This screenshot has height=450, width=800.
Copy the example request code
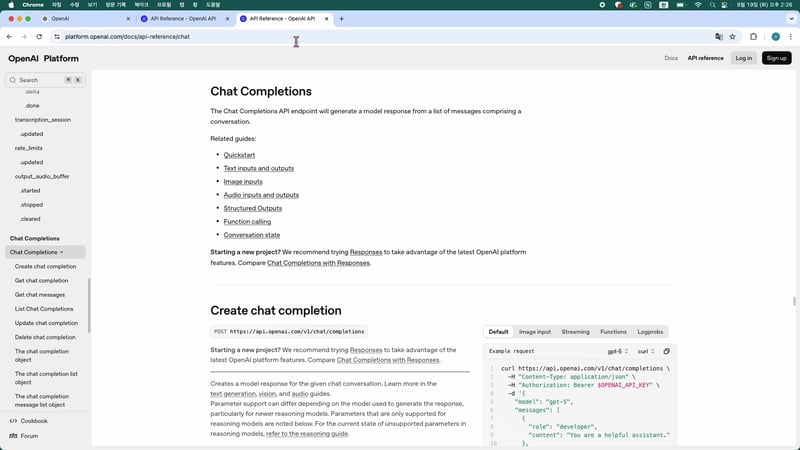coord(667,351)
